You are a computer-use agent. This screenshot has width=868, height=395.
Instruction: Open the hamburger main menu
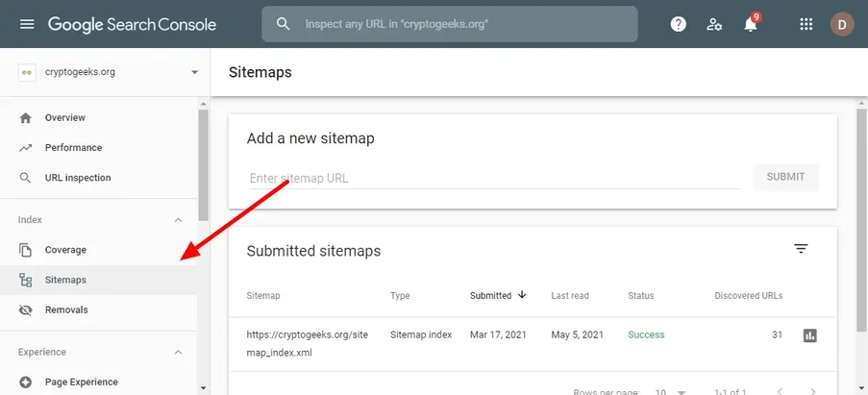coord(27,24)
